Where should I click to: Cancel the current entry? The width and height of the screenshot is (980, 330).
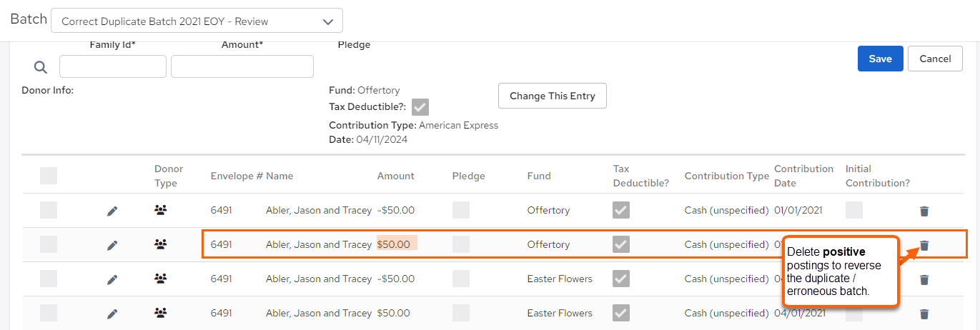[x=935, y=59]
